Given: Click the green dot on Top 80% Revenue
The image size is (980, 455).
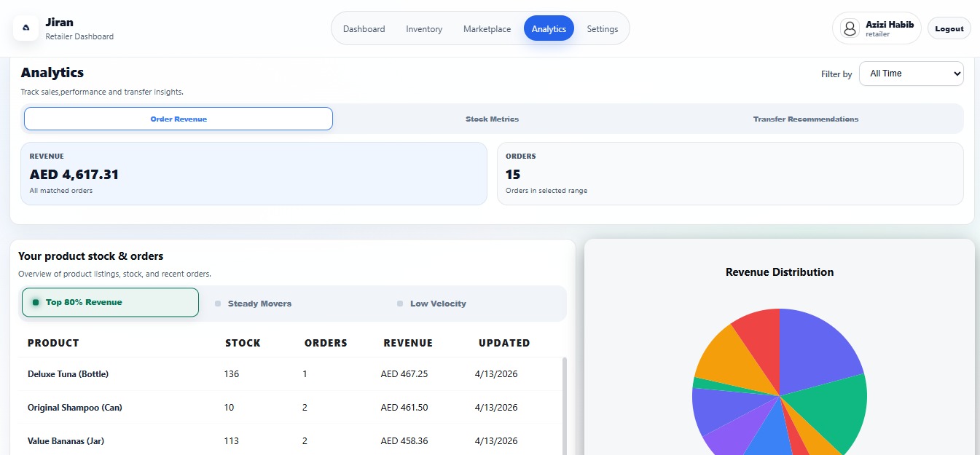Looking at the screenshot, I should pos(36,302).
